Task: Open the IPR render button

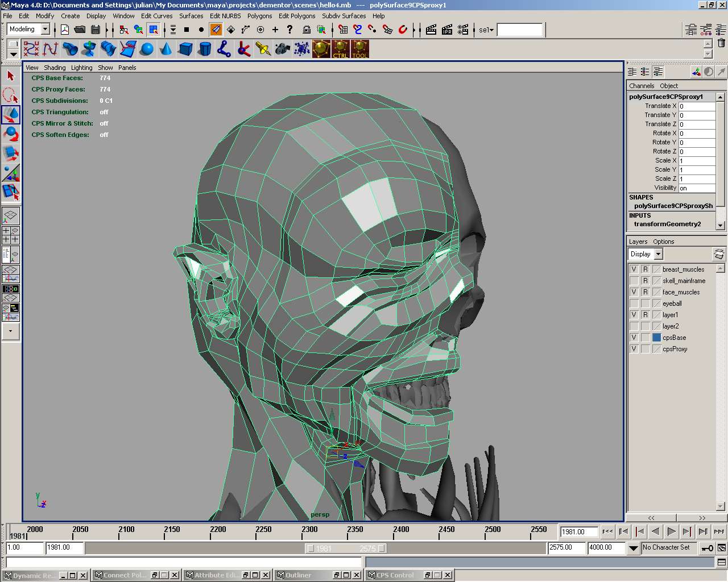Action: 447,30
